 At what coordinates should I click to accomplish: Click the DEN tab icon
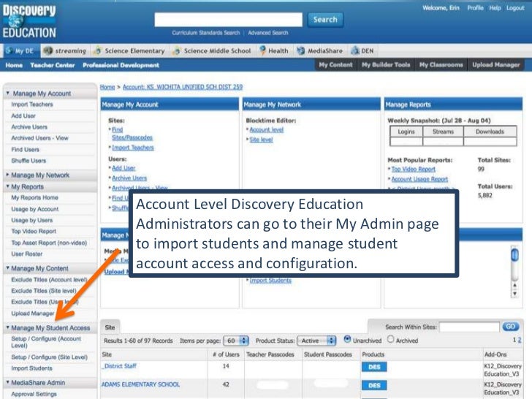point(355,50)
